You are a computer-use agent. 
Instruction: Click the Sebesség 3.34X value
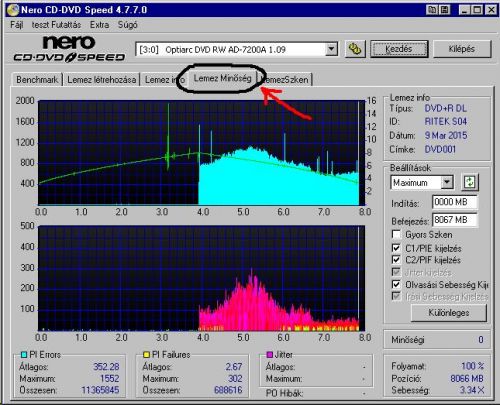472,390
